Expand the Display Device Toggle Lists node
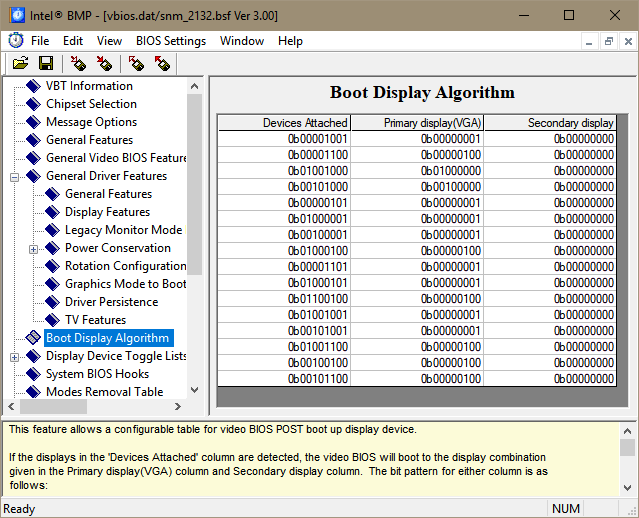The width and height of the screenshot is (639, 518). coord(14,357)
